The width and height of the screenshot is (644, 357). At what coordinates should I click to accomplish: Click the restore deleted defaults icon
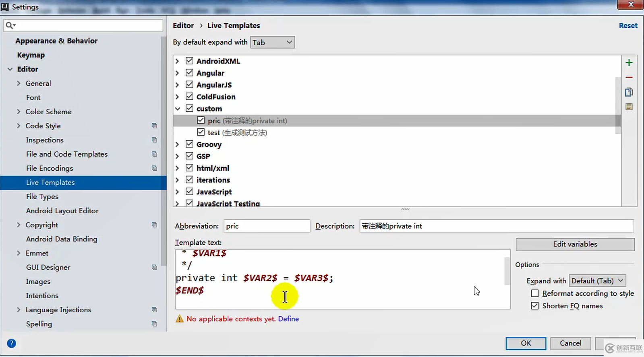629,107
